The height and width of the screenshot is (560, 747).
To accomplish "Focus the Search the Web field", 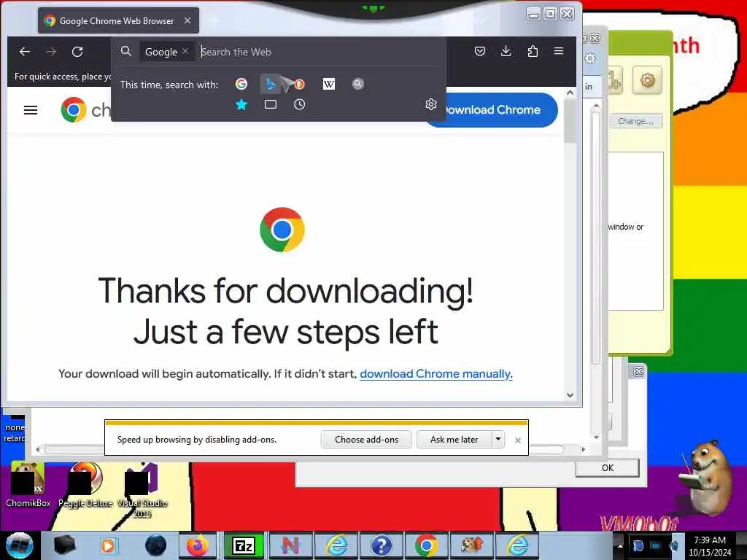I will [320, 52].
